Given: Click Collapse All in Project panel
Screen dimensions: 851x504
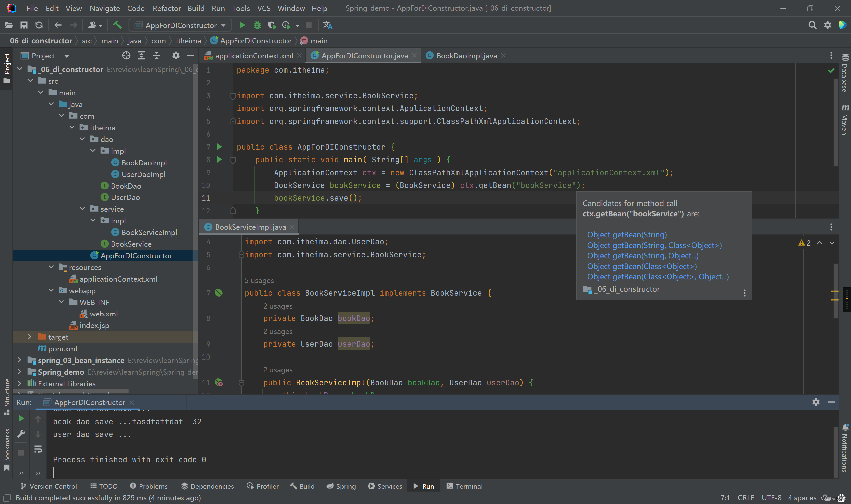Looking at the screenshot, I should (x=156, y=56).
